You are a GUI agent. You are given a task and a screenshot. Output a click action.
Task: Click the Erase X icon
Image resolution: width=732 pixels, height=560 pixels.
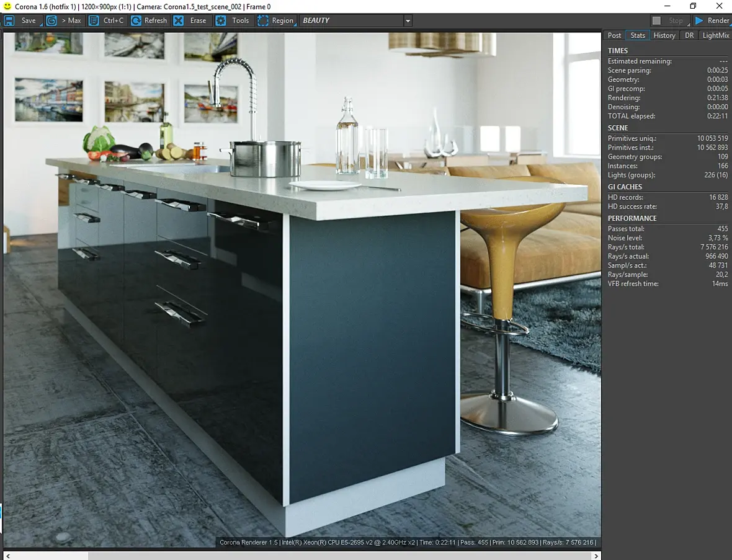coord(178,20)
